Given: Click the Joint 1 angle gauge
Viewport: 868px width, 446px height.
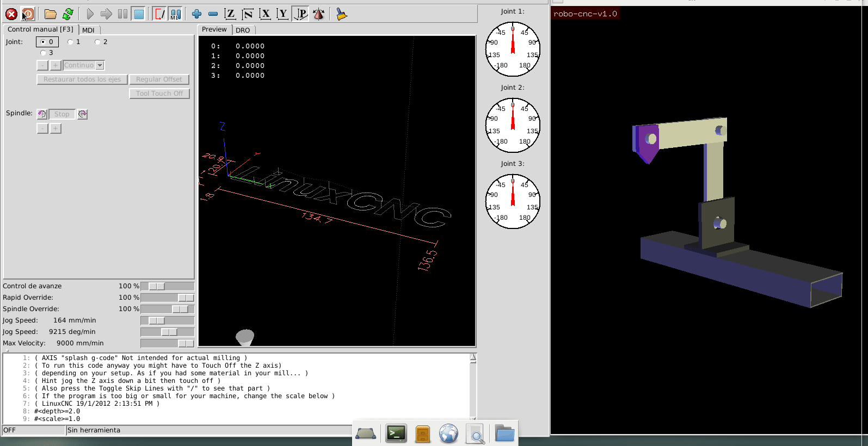Looking at the screenshot, I should click(x=513, y=49).
